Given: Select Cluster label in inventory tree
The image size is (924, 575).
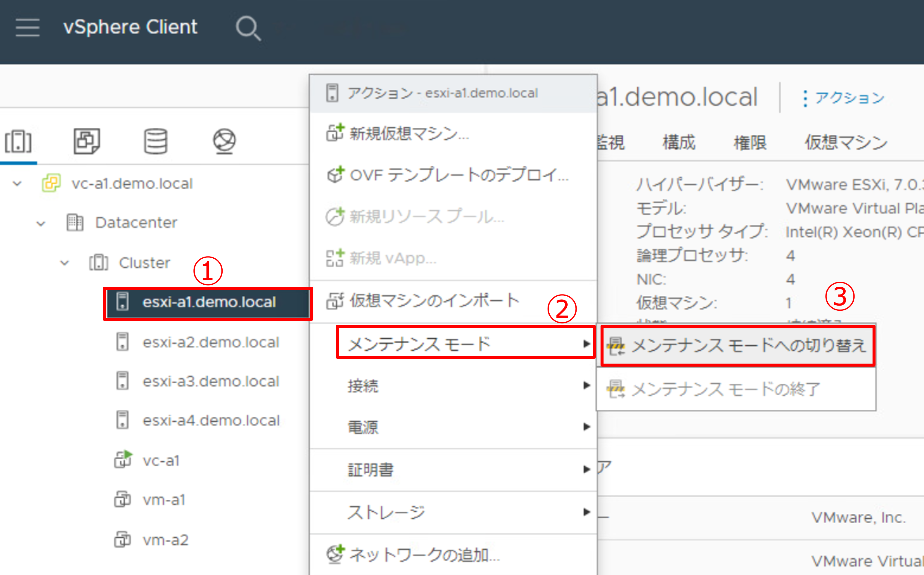Looking at the screenshot, I should 145,263.
